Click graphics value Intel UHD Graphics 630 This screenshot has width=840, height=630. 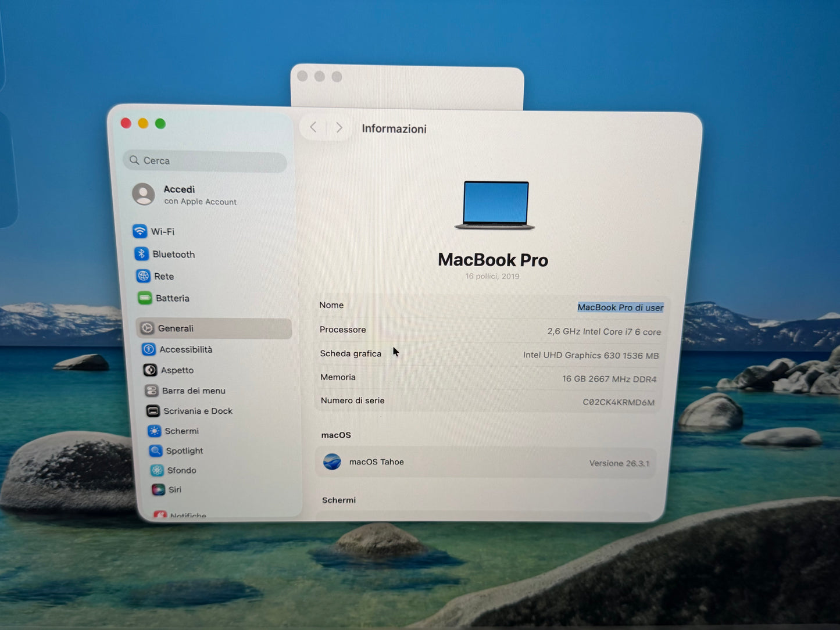(591, 355)
